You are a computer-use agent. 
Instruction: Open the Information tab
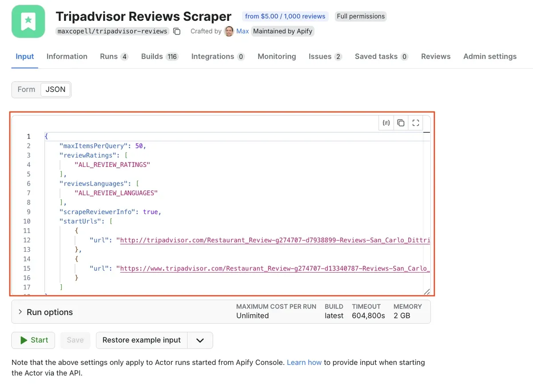pyautogui.click(x=67, y=56)
